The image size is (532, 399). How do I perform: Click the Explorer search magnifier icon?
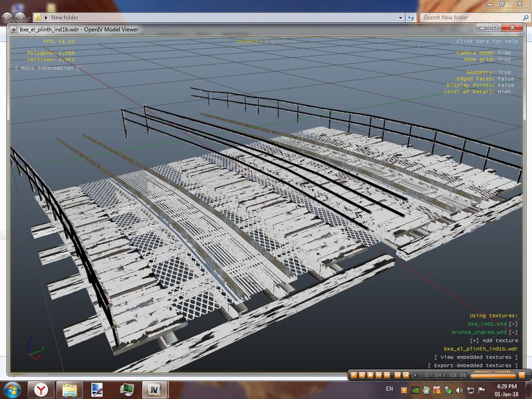pos(525,18)
